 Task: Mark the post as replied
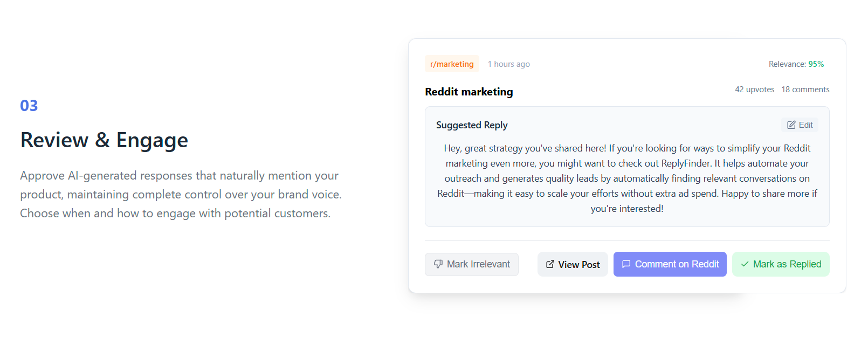coord(781,264)
